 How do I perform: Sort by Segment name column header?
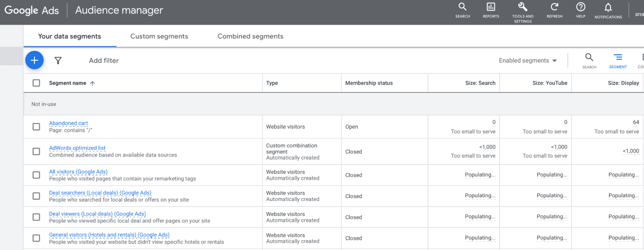pyautogui.click(x=68, y=83)
